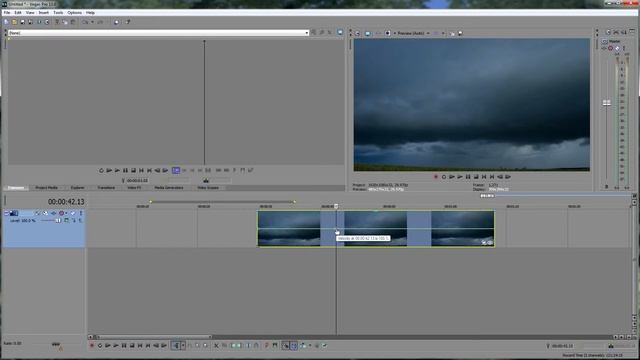
Task: Open the Help menu
Action: [x=90, y=13]
